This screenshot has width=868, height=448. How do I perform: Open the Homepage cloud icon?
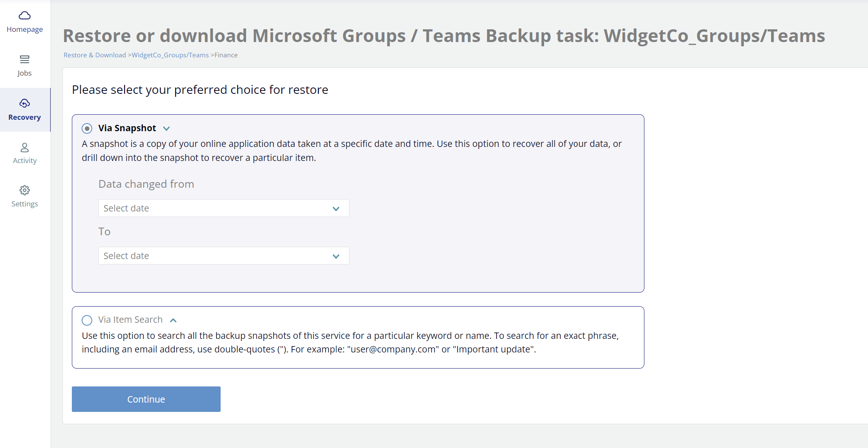coord(25,16)
